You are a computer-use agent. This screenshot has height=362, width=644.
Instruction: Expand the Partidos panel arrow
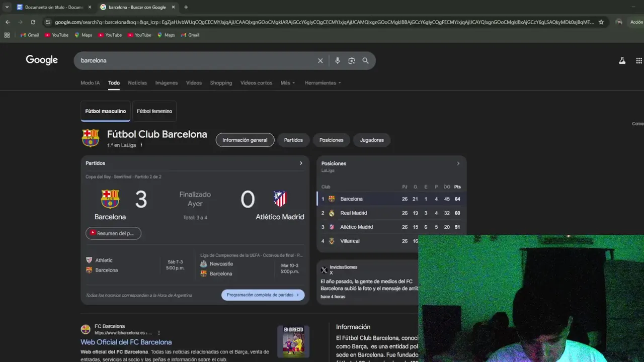click(x=301, y=163)
